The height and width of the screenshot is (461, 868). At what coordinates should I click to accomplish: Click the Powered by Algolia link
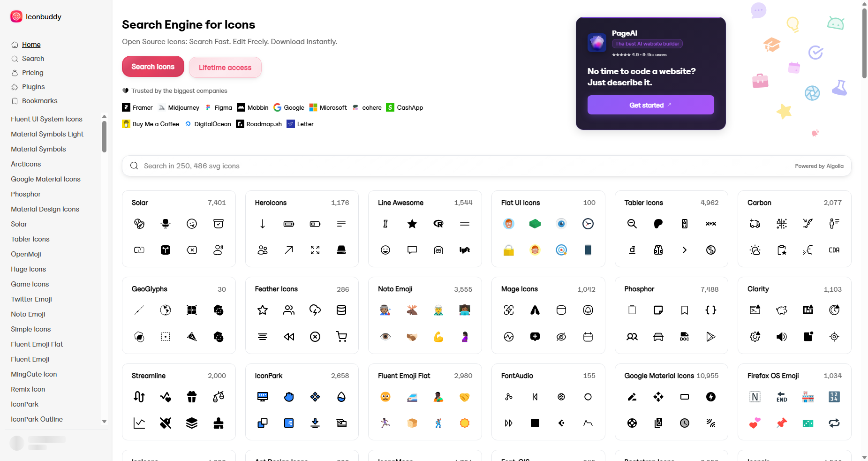tap(819, 166)
